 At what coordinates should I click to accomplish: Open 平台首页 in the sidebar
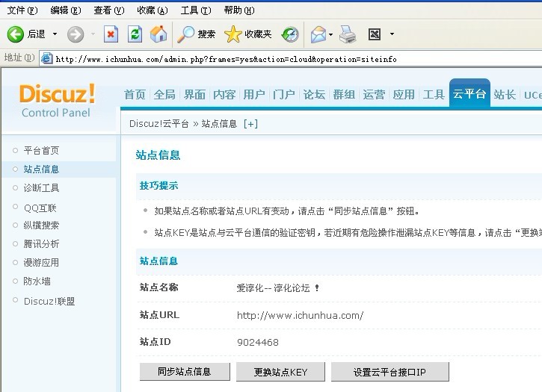coord(41,150)
